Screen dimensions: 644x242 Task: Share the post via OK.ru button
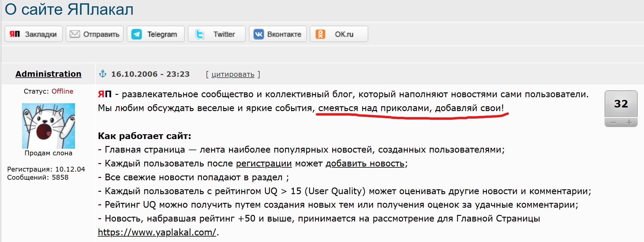point(339,34)
